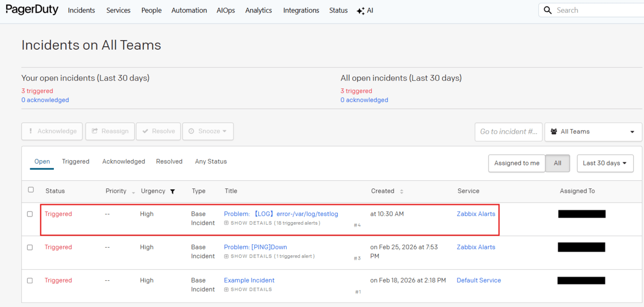Click the AI sparkle icon in navigation
Screen dimensions: 644x307
[x=360, y=11]
